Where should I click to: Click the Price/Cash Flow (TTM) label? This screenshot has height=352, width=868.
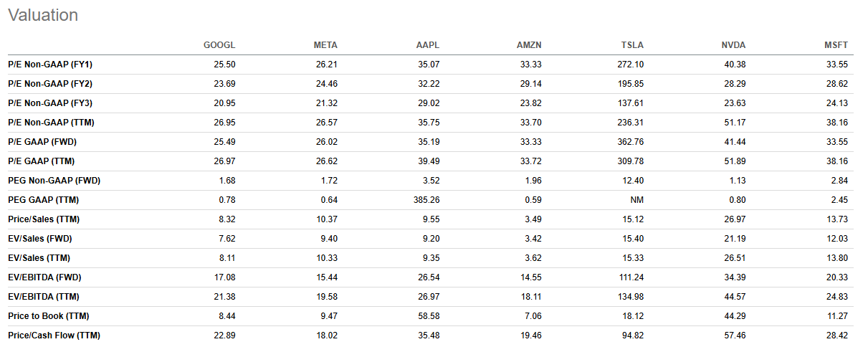tap(54, 336)
